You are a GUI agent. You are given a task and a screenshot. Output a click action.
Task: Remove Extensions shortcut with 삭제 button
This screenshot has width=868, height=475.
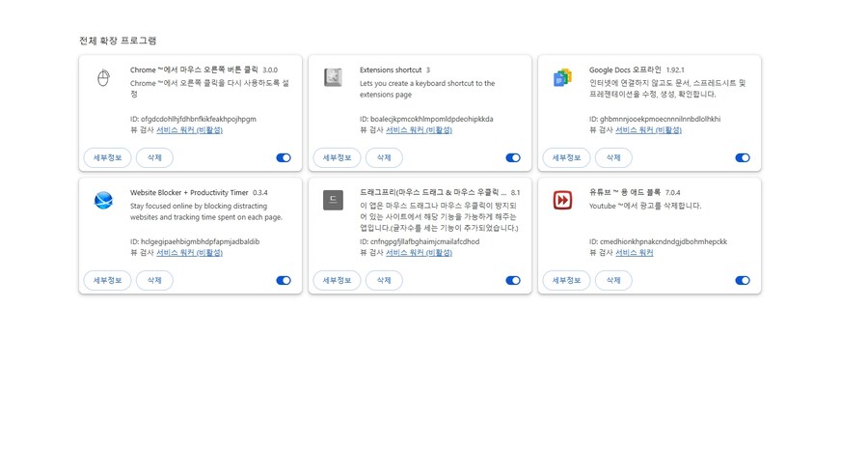click(x=384, y=158)
